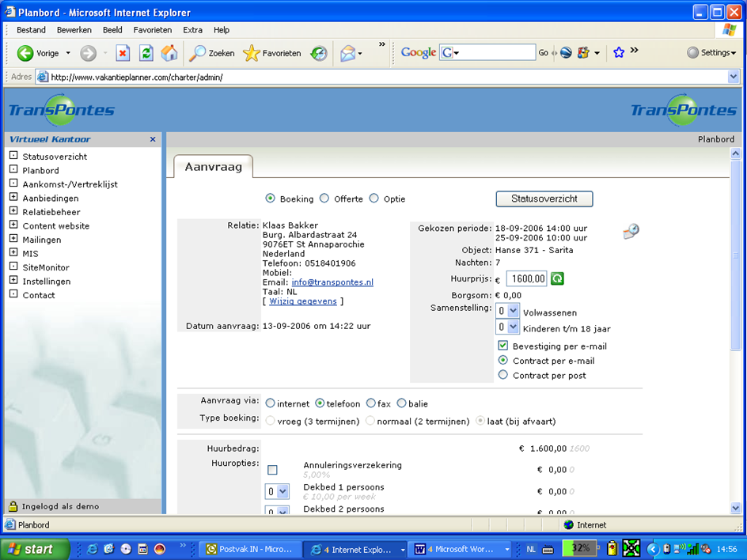
Task: Open the Kinderen t/m 18 jaar dropdown
Action: 512,327
